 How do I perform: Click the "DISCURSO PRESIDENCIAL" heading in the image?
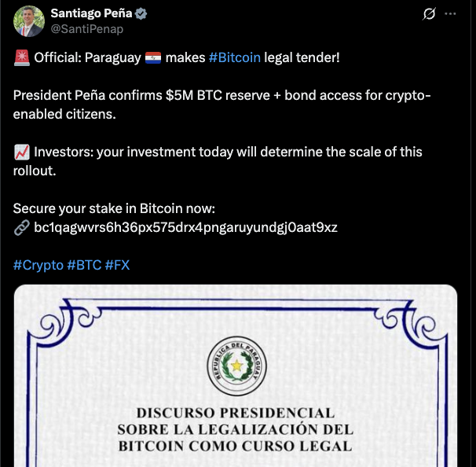pos(235,414)
